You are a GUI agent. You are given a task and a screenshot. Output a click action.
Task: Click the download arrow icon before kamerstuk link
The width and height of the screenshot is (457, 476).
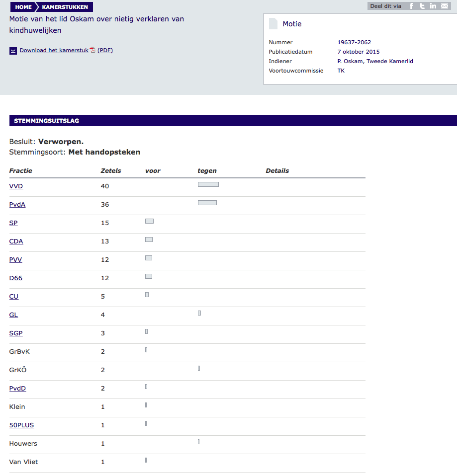pyautogui.click(x=13, y=51)
